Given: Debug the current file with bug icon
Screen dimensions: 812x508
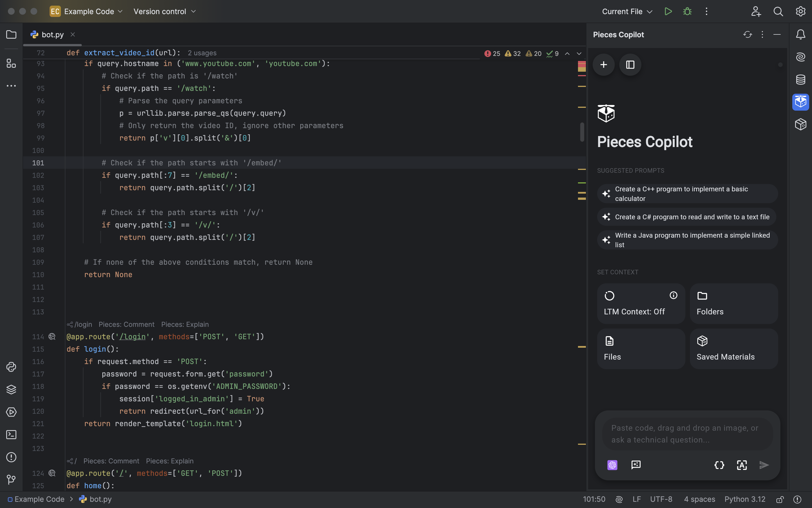Looking at the screenshot, I should (687, 11).
